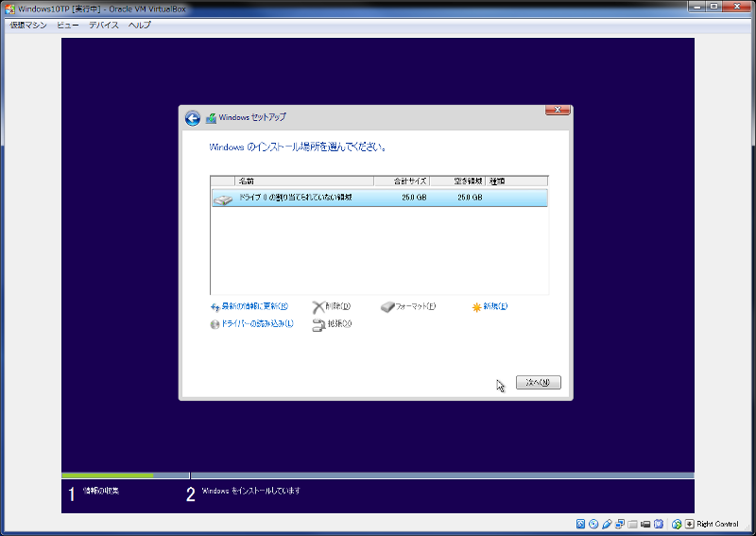This screenshot has width=756, height=536.
Task: Click the drive icon in the partition row
Action: pyautogui.click(x=223, y=199)
